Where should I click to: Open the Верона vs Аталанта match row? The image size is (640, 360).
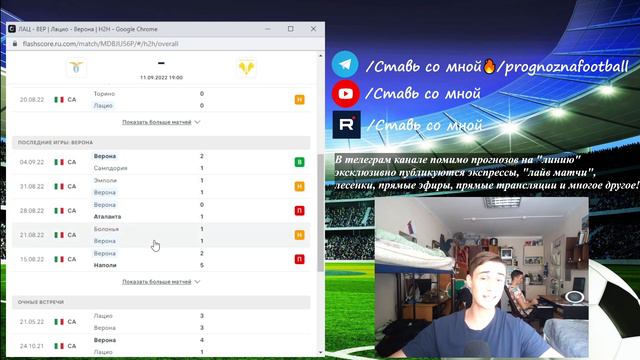(x=161, y=211)
